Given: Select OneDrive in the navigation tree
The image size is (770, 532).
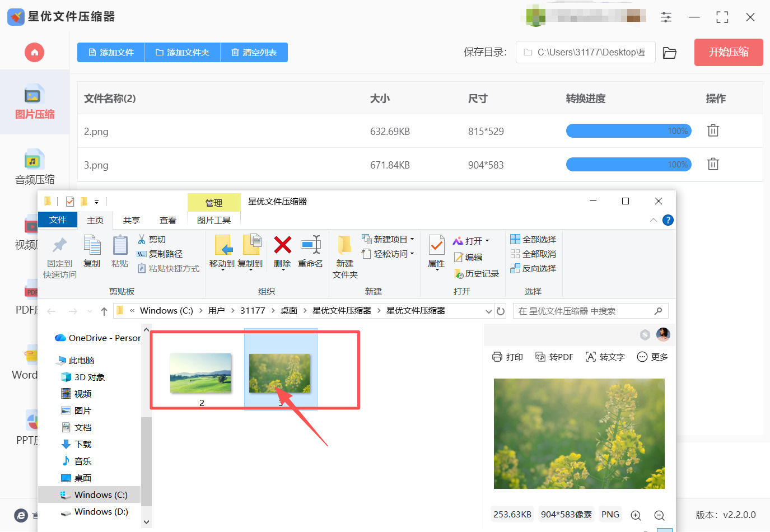Looking at the screenshot, I should click(98, 338).
